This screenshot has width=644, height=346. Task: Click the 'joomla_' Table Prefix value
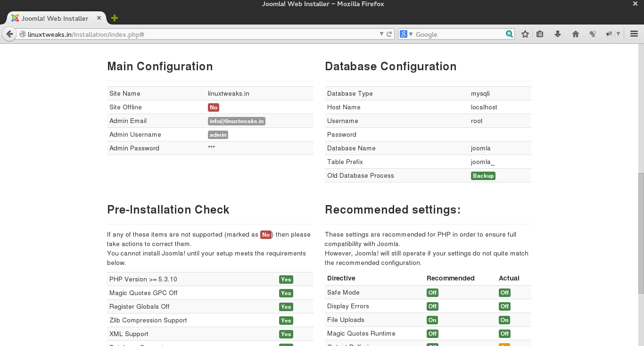coord(483,162)
